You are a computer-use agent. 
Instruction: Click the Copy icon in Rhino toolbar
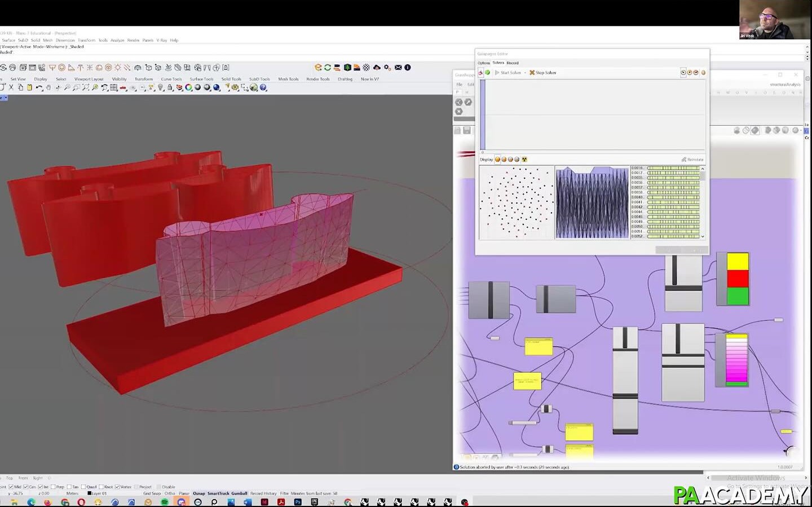pos(20,87)
